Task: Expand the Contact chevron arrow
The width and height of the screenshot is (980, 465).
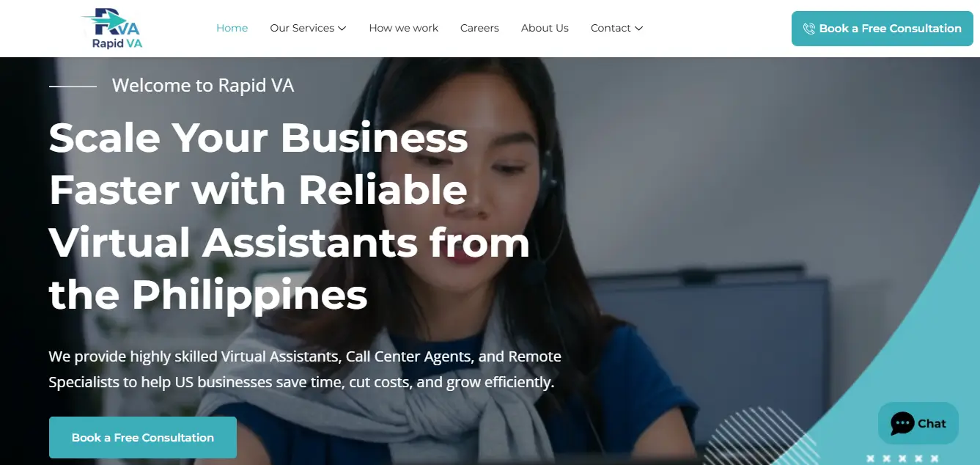Action: point(638,29)
